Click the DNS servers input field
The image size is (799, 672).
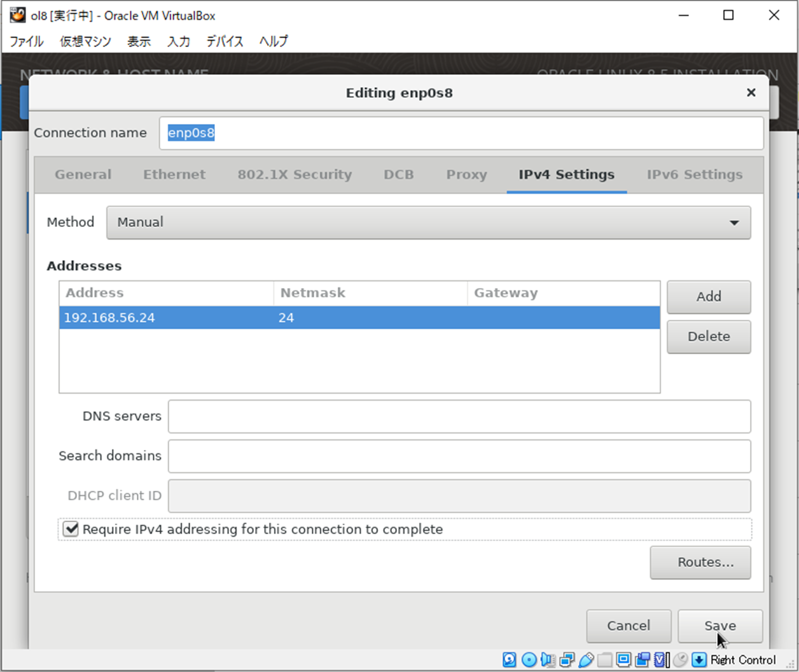tap(459, 416)
